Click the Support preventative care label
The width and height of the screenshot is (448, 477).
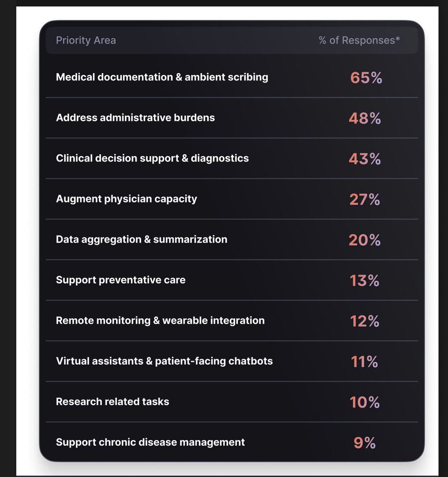(x=121, y=280)
